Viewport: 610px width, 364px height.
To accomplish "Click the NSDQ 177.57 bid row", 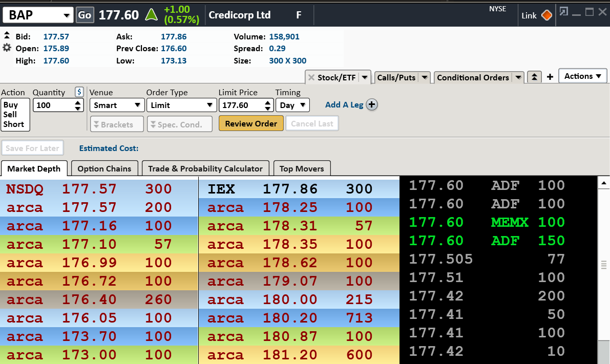I will tap(99, 188).
